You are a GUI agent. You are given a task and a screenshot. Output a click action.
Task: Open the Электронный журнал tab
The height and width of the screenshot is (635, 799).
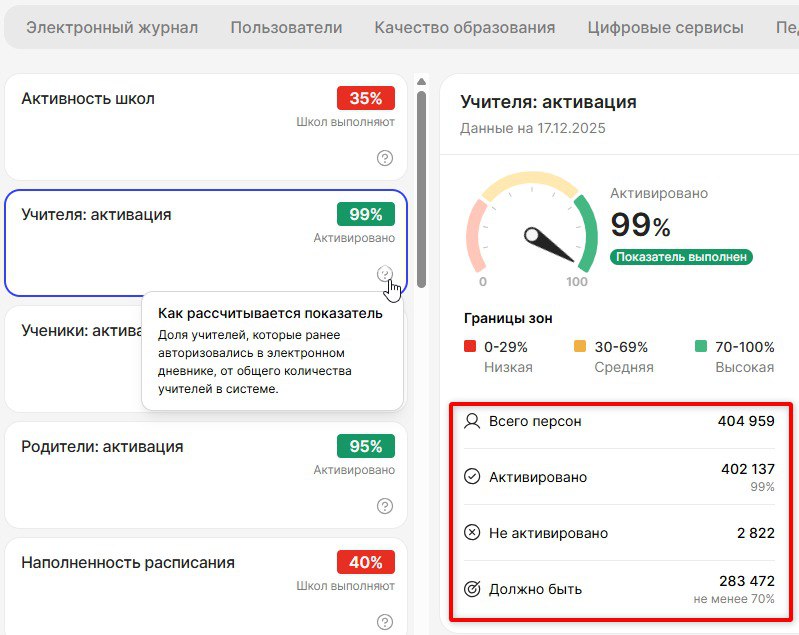click(112, 28)
